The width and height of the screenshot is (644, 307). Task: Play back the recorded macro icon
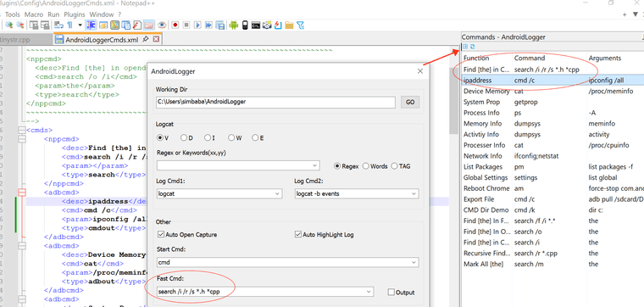tap(197, 25)
